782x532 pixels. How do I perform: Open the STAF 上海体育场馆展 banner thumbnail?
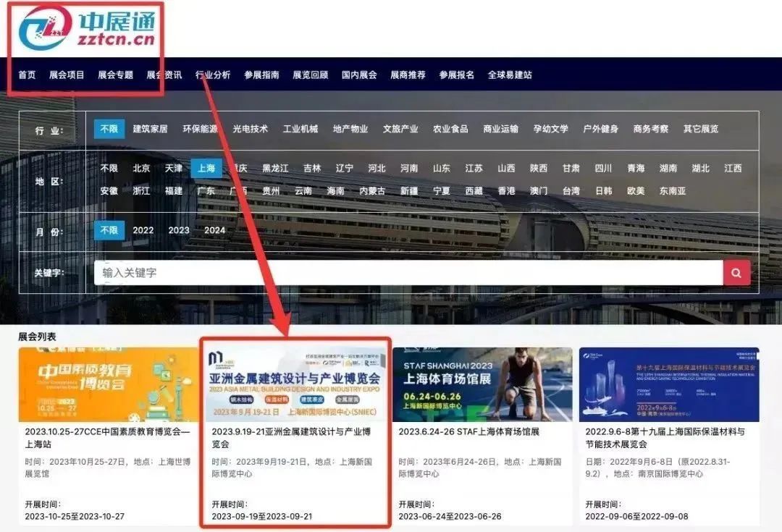pyautogui.click(x=482, y=384)
